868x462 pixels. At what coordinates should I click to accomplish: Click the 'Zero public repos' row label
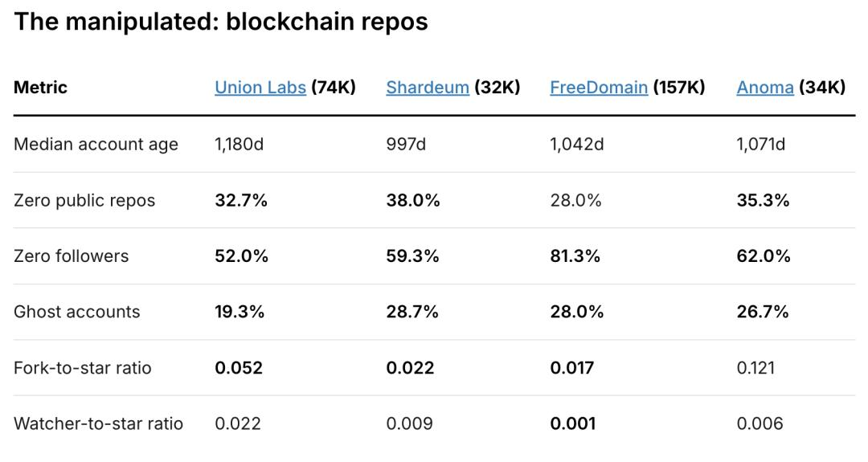(x=84, y=200)
